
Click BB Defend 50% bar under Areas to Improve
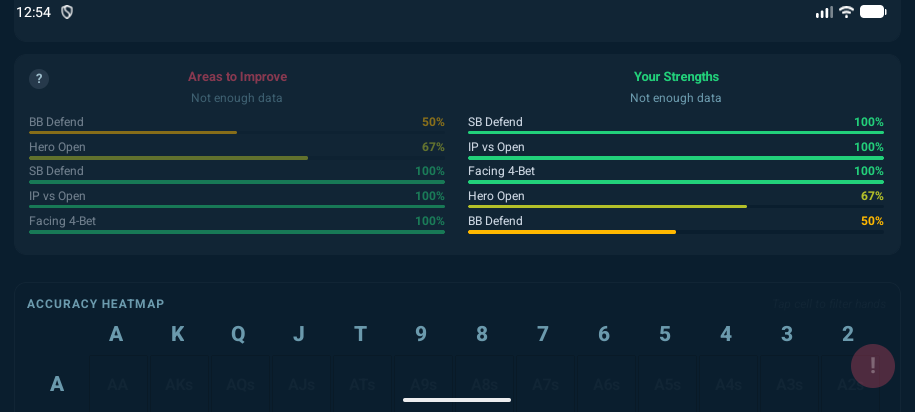[236, 126]
